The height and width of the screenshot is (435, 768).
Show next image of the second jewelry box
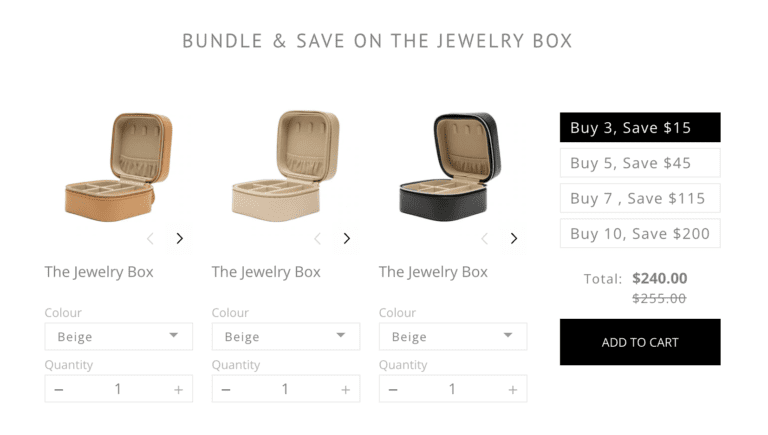pos(347,238)
